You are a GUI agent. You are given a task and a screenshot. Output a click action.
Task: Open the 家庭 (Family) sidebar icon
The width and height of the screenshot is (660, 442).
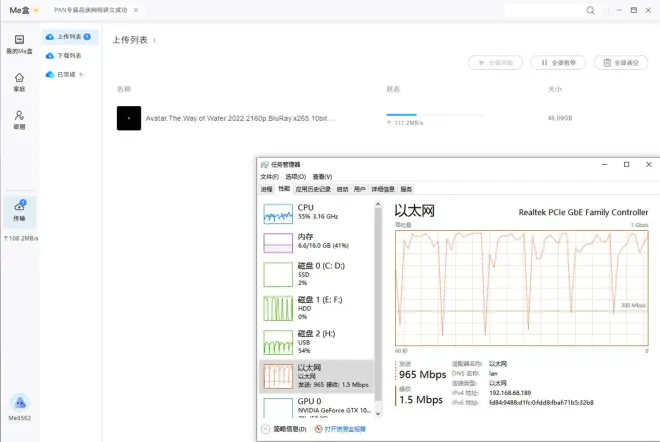coord(19,81)
